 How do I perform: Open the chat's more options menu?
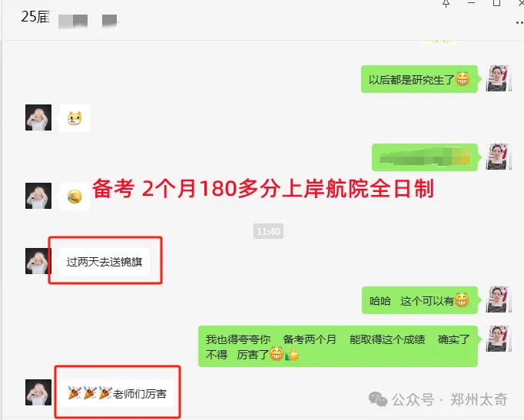(x=519, y=23)
